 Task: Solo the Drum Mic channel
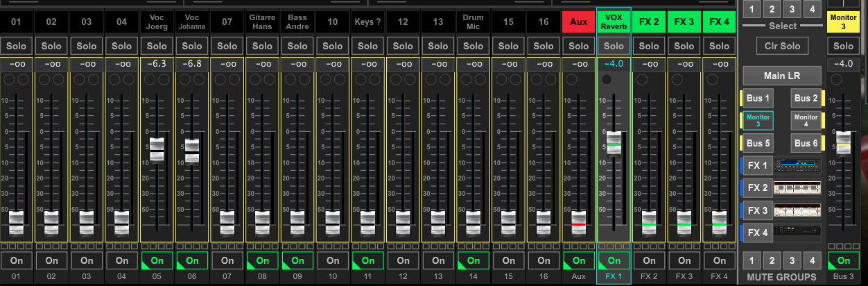coord(473,46)
